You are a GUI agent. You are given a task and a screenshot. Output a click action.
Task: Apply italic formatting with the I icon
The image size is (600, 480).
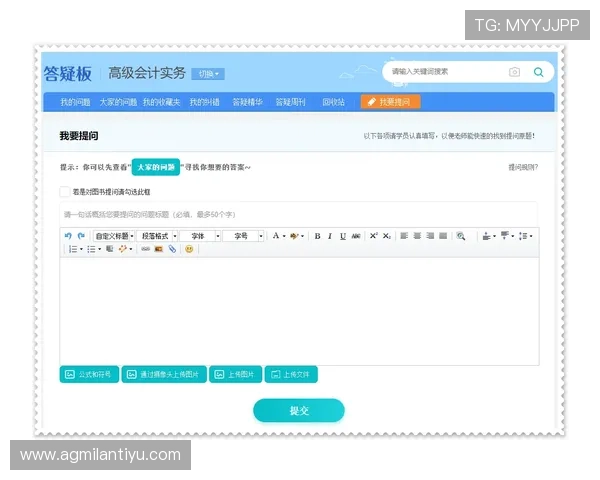pos(330,236)
